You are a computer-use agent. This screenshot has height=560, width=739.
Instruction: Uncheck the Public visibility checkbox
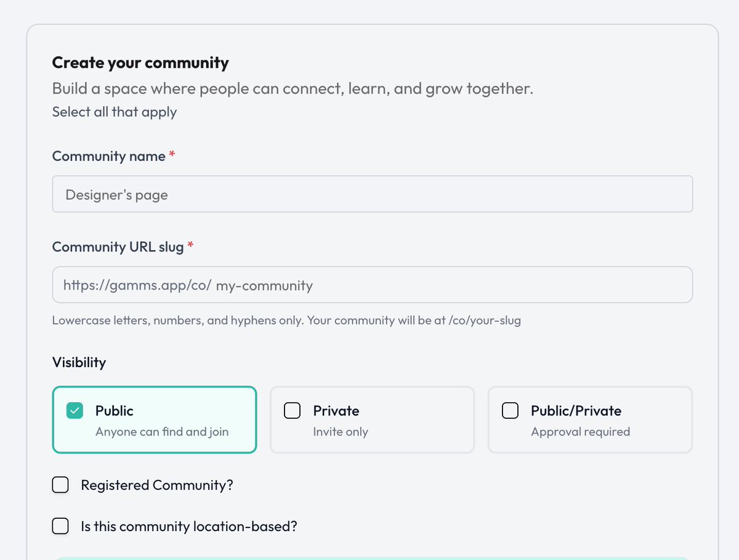click(75, 411)
